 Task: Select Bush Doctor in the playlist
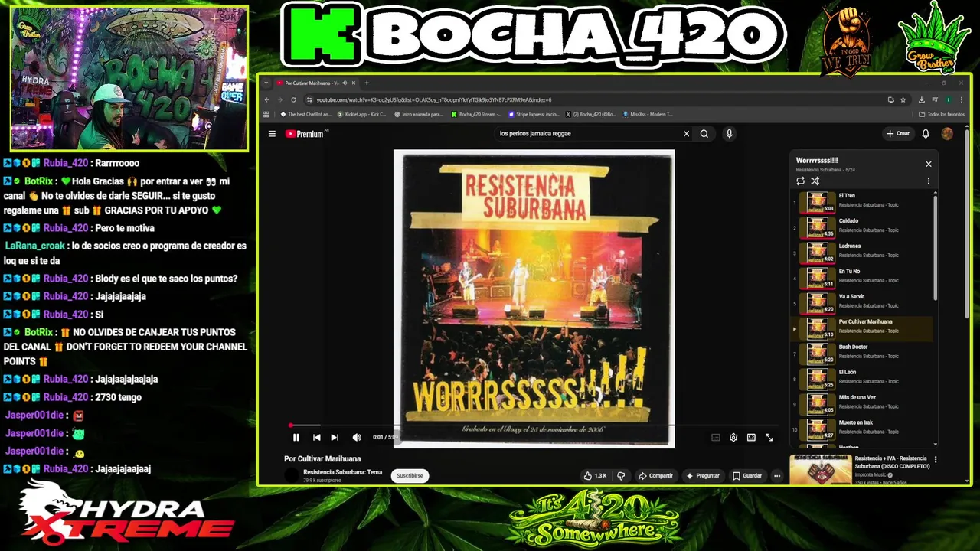click(x=862, y=353)
